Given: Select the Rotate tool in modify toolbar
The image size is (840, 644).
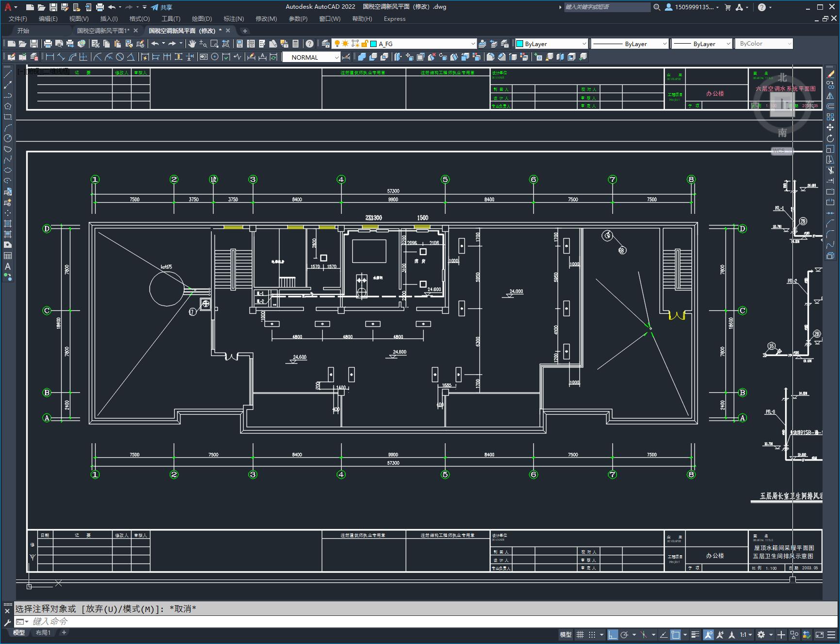Looking at the screenshot, I should coord(830,138).
